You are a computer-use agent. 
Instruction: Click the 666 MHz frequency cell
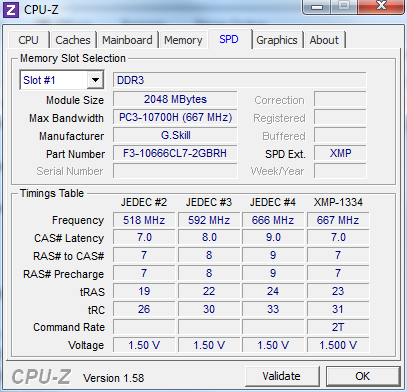pos(273,220)
